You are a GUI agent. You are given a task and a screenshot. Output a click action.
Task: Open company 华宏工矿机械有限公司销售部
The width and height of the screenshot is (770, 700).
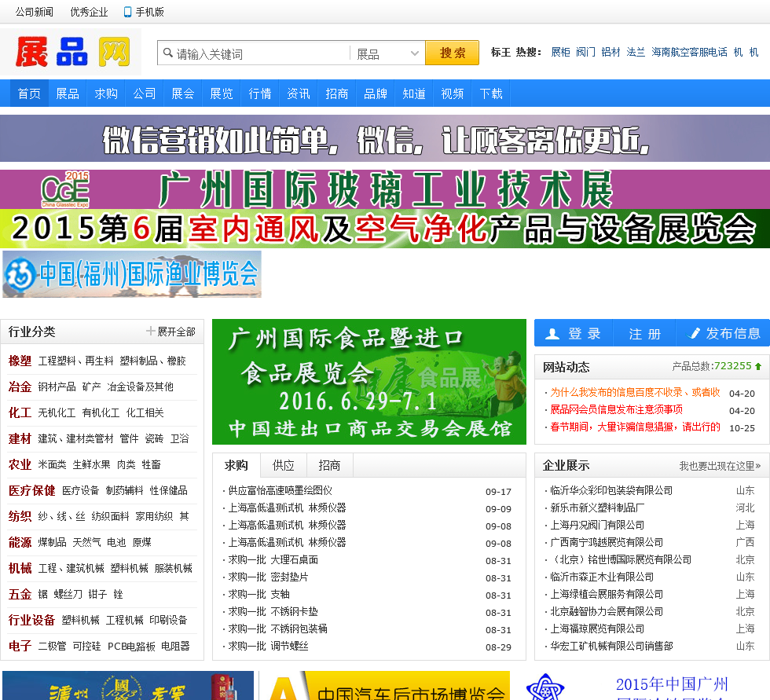click(x=611, y=646)
